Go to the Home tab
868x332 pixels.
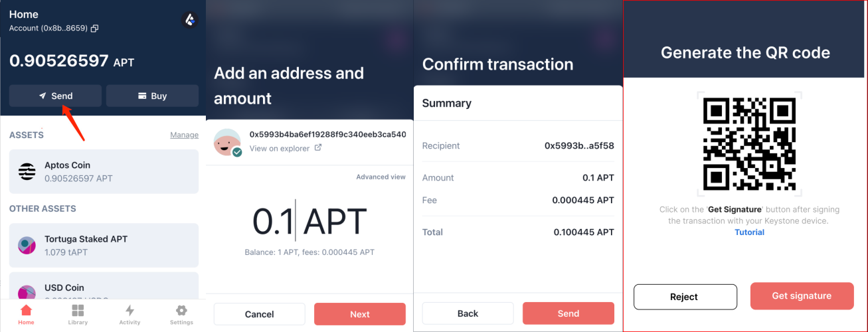26,314
